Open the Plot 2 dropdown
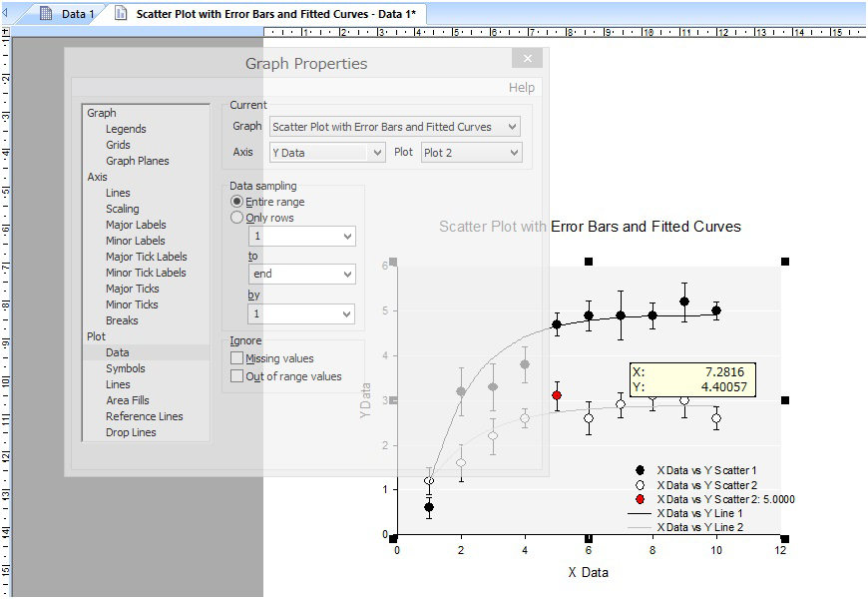Screen dimensions: 868x599 coord(513,153)
